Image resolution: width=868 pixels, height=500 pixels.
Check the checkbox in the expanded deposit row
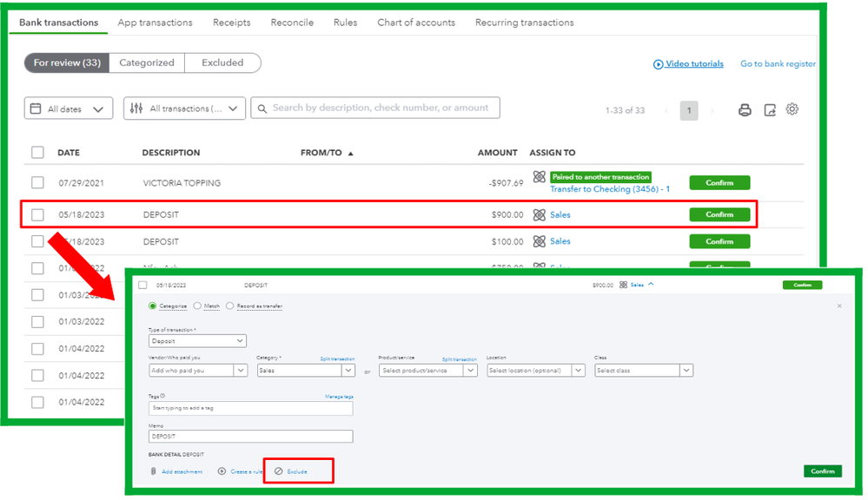[x=142, y=285]
